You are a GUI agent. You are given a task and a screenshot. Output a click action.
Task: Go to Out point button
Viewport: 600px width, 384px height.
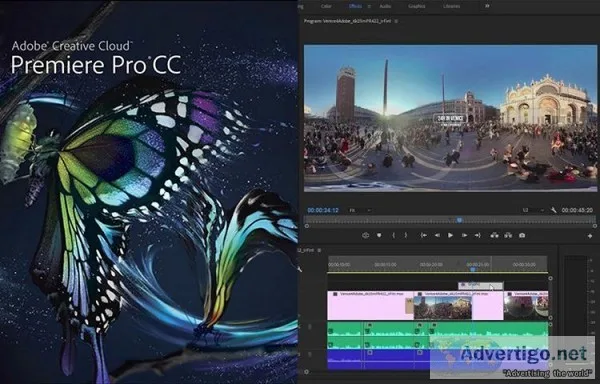(x=478, y=236)
